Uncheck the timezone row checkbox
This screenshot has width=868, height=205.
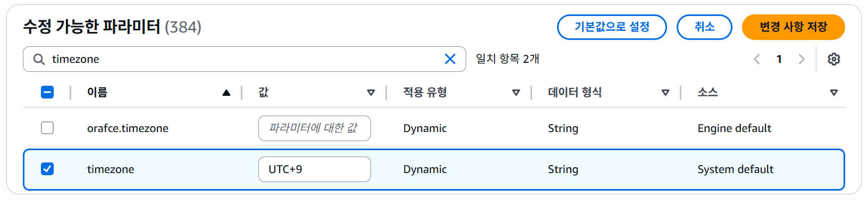[47, 169]
